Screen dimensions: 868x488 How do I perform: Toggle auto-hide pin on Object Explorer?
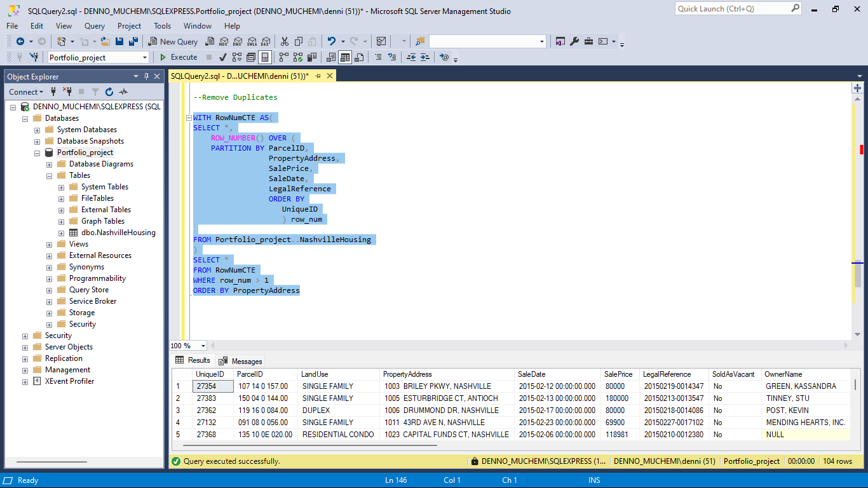pyautogui.click(x=146, y=76)
